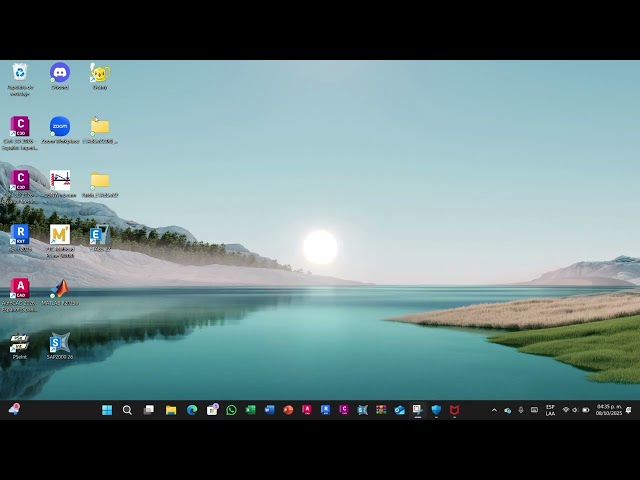Launch ETABS from the desktop shortcut

(100, 238)
